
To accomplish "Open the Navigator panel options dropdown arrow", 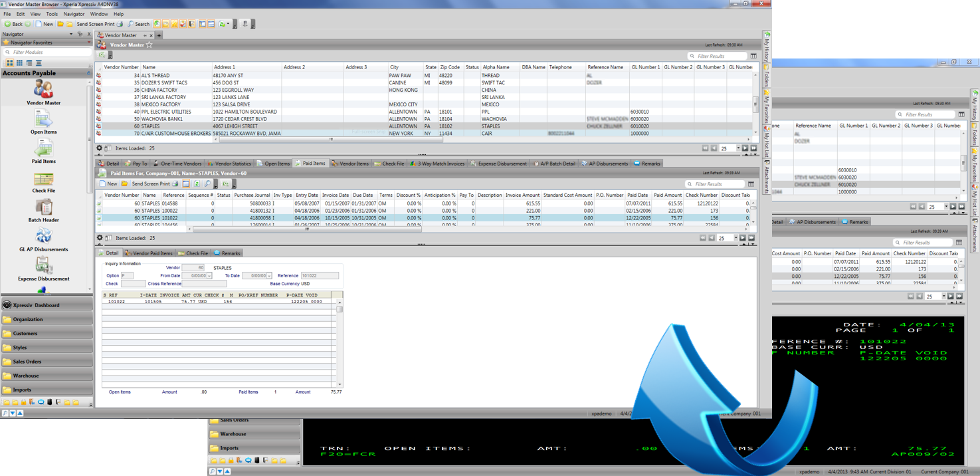I will click(x=71, y=34).
